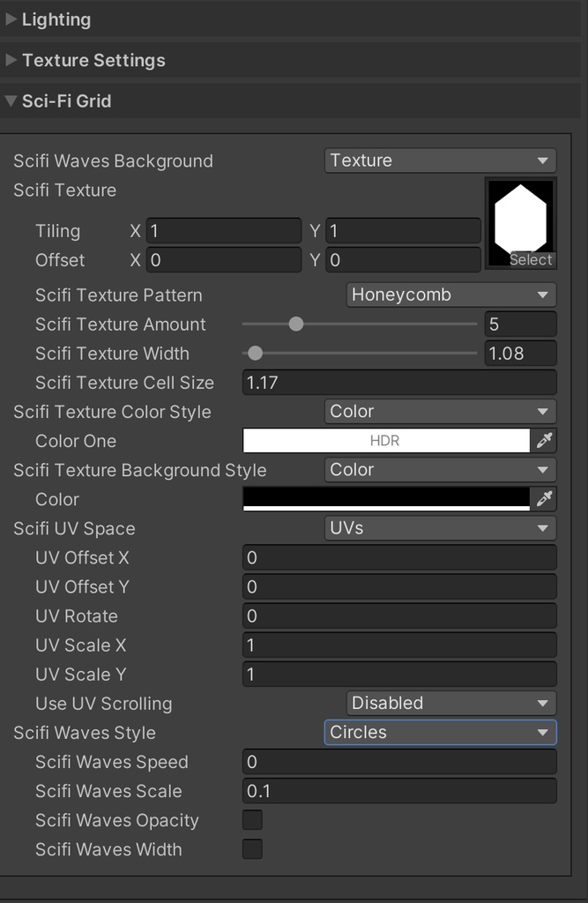The height and width of the screenshot is (903, 588).
Task: Change Scifi Texture Pattern from Honeycomb
Action: click(450, 295)
